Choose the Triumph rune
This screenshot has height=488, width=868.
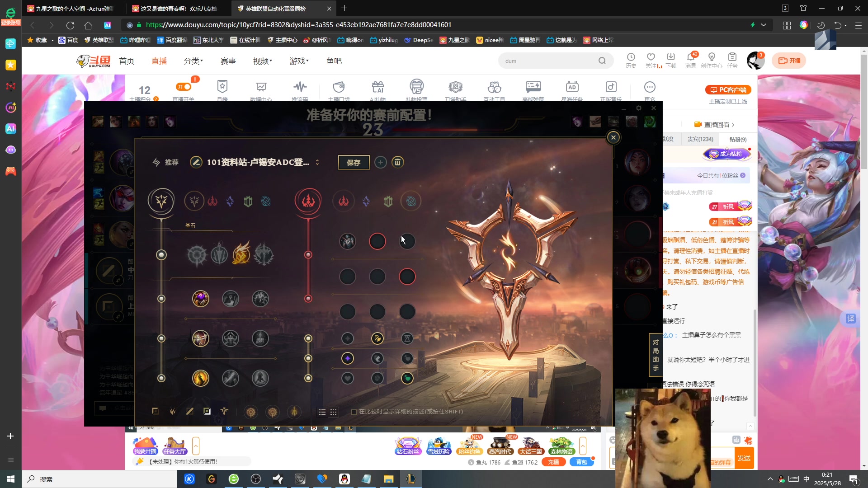(x=231, y=299)
